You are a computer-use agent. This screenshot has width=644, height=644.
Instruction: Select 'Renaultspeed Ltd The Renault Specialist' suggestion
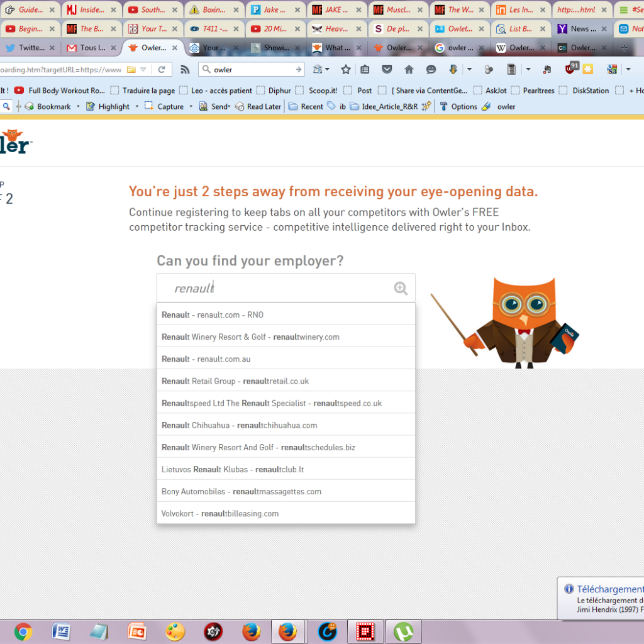(x=286, y=403)
